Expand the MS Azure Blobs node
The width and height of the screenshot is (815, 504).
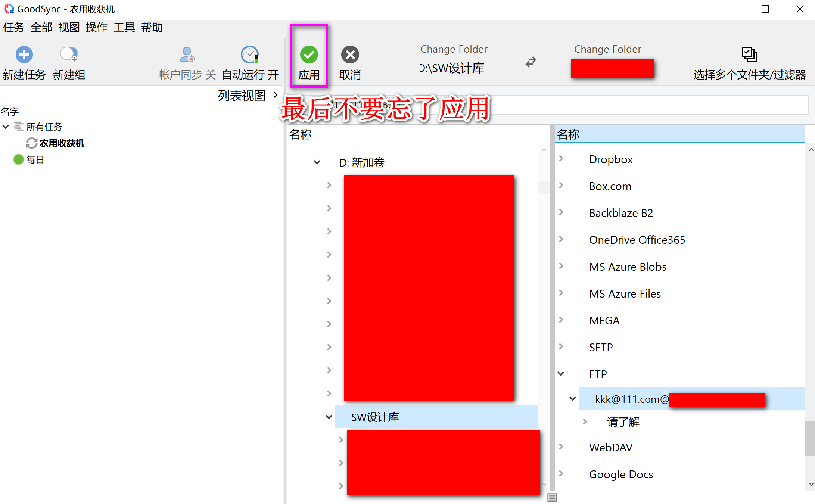pos(561,266)
